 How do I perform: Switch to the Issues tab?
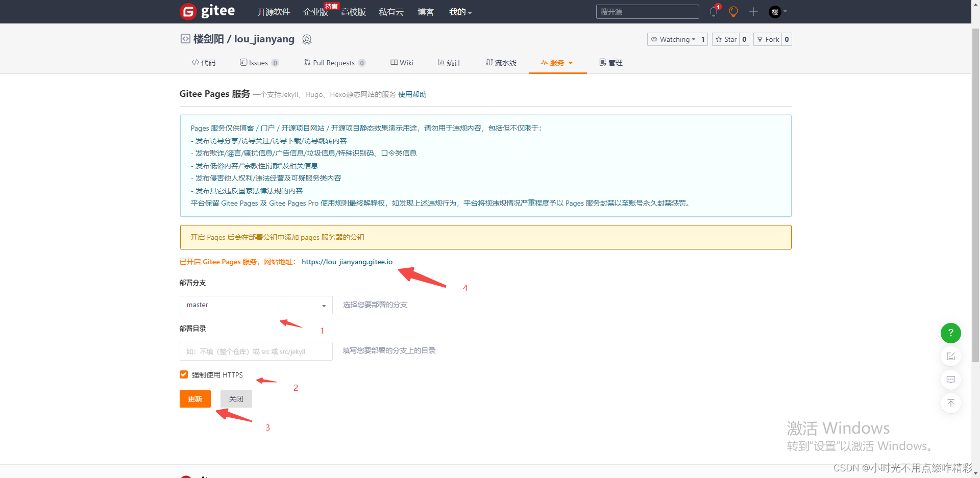coord(259,63)
